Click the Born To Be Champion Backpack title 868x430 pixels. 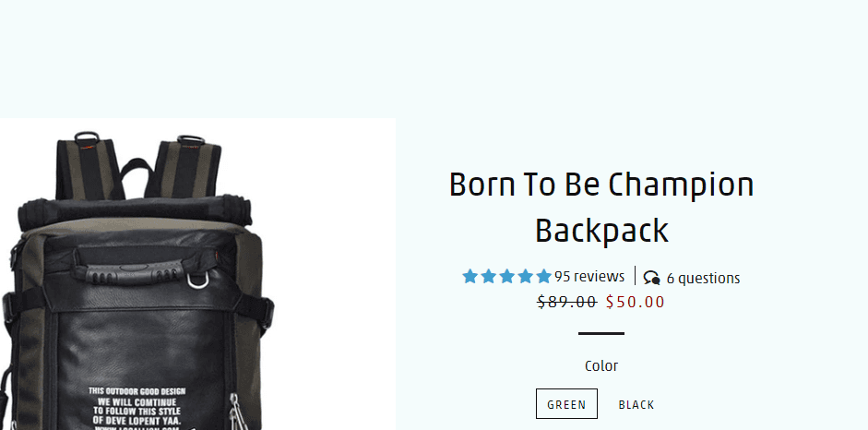(x=601, y=207)
